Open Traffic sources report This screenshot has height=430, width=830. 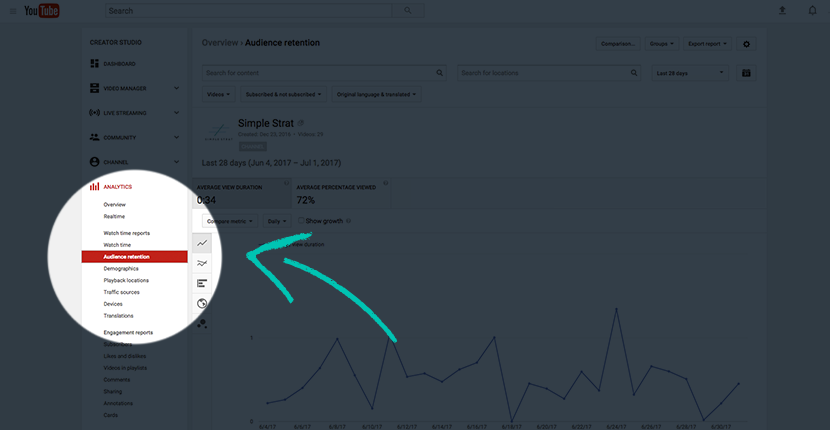121,292
